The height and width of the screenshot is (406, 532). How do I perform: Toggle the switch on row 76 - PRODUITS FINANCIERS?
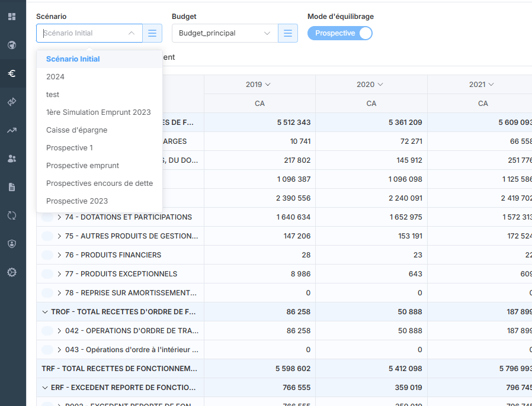coord(47,255)
